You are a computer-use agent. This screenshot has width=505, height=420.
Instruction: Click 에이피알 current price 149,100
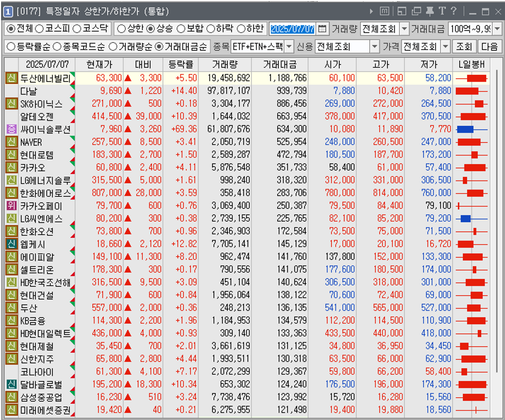click(107, 257)
